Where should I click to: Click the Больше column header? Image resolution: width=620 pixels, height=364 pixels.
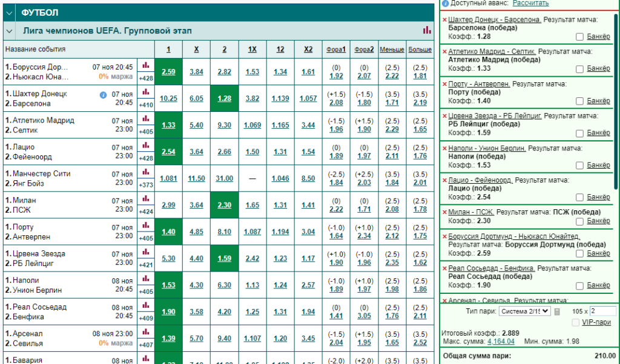[420, 50]
